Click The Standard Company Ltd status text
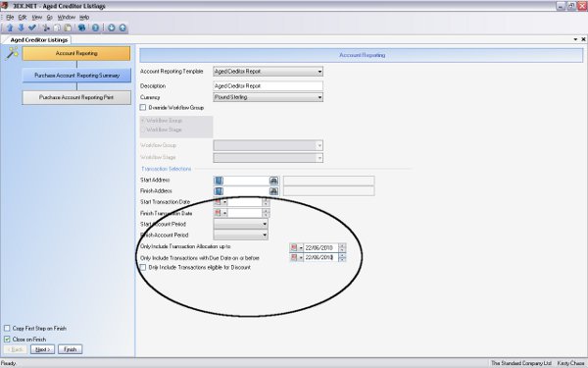The height and width of the screenshot is (368, 588). click(521, 363)
